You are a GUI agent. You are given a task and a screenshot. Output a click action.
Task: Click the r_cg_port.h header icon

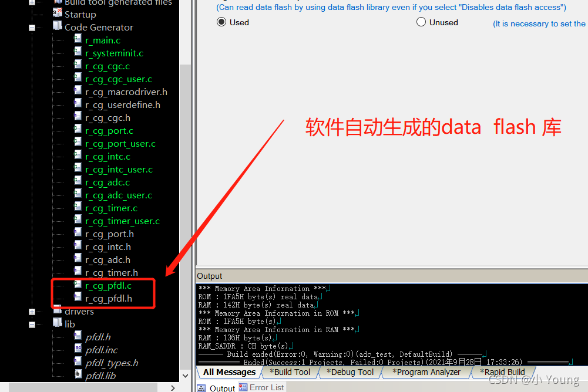[78, 232]
